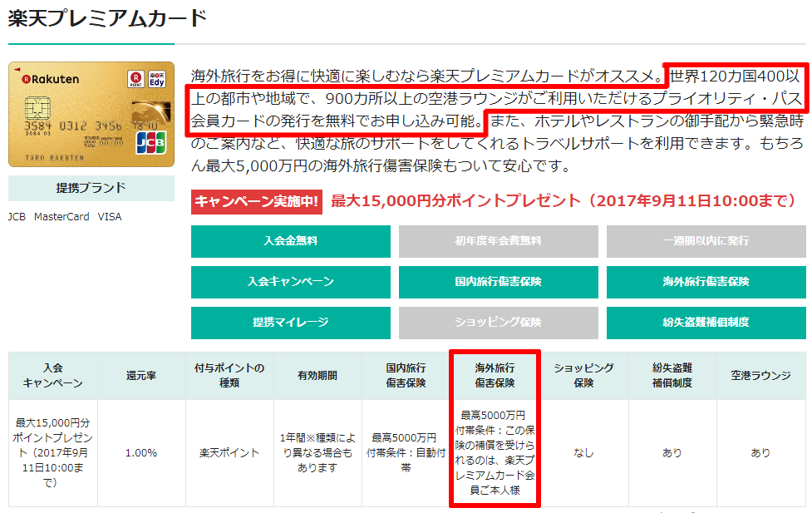The height and width of the screenshot is (513, 812).
Task: Click the 付与ポイントの種類 table header
Action: click(x=229, y=376)
